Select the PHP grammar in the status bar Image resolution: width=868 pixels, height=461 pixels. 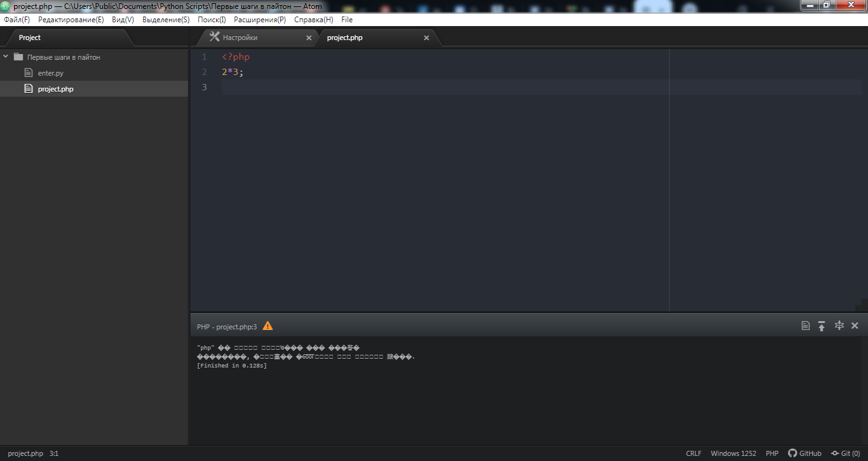click(x=772, y=453)
